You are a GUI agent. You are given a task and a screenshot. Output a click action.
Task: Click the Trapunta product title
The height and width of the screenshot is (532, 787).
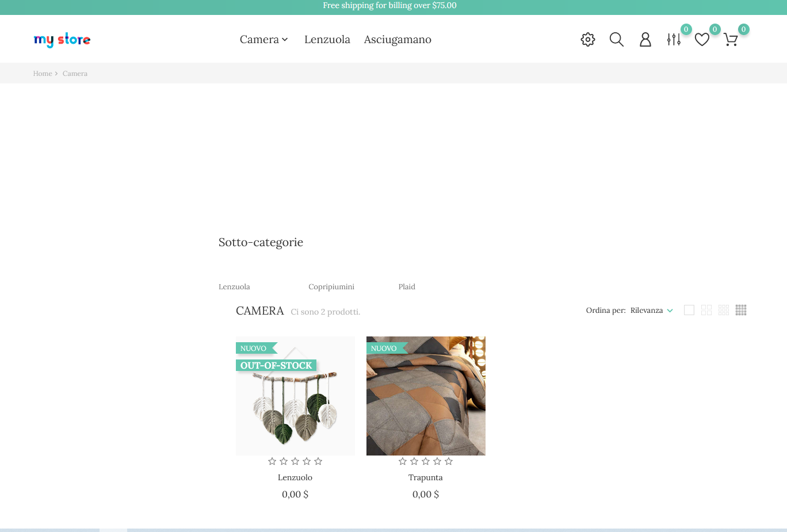(x=426, y=477)
